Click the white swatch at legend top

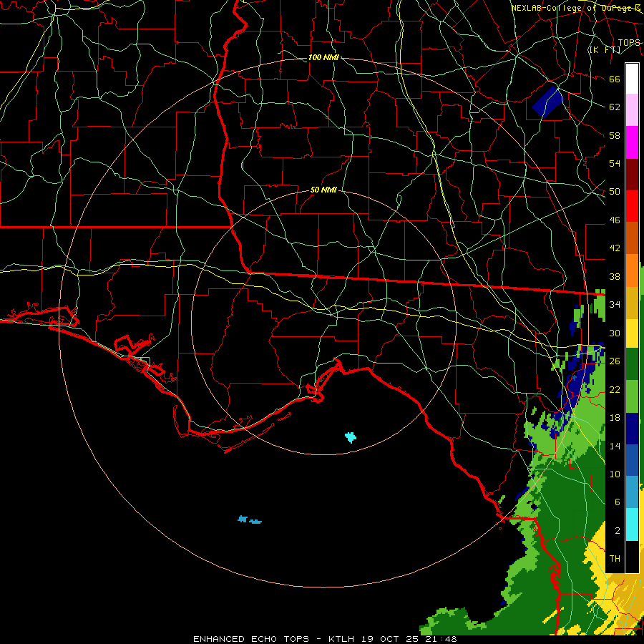tap(632, 79)
